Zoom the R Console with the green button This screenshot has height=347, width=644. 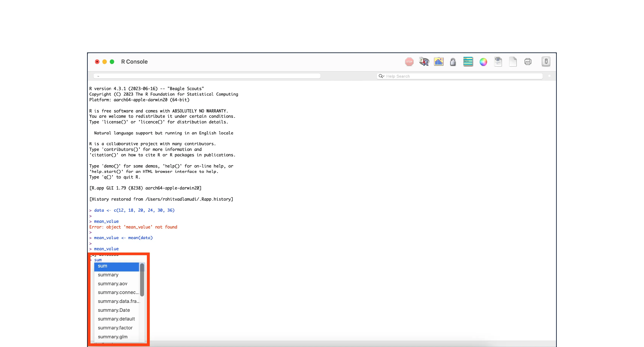pos(112,62)
